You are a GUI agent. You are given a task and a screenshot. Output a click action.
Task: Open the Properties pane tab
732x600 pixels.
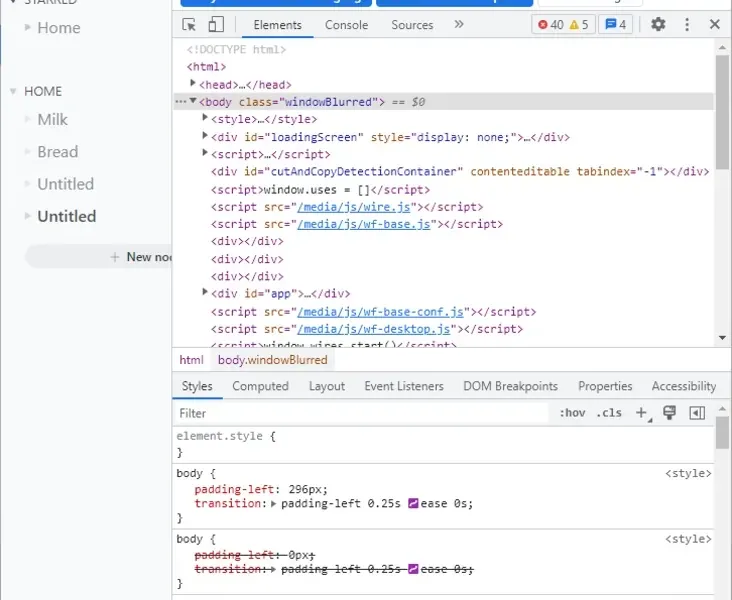[x=605, y=386]
